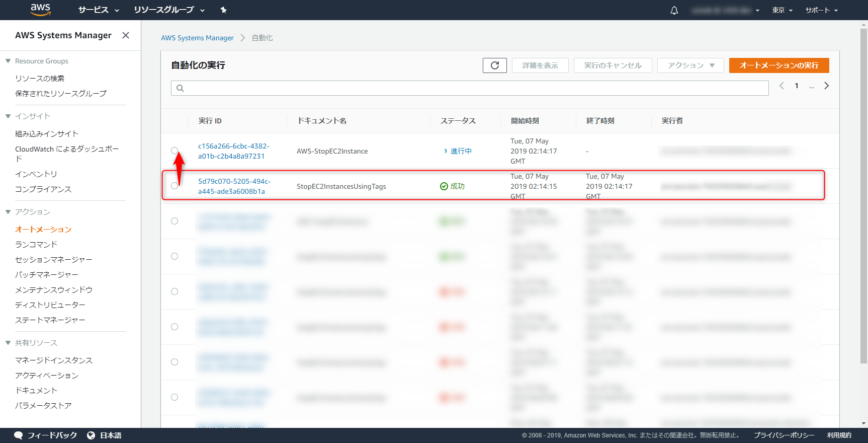Select radio button for StopEC2InstancesUsingTags execution

point(175,186)
